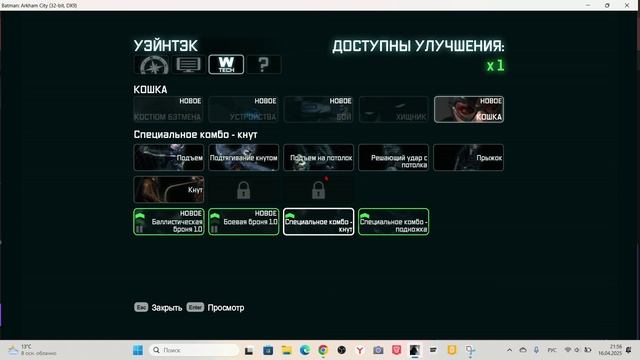Open the taskbar clock and date
The height and width of the screenshot is (360, 640).
610,350
